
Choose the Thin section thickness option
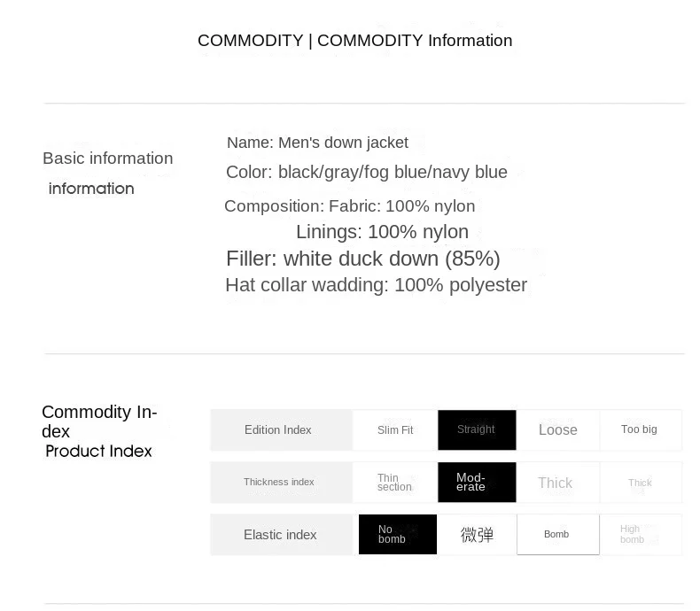coord(395,483)
